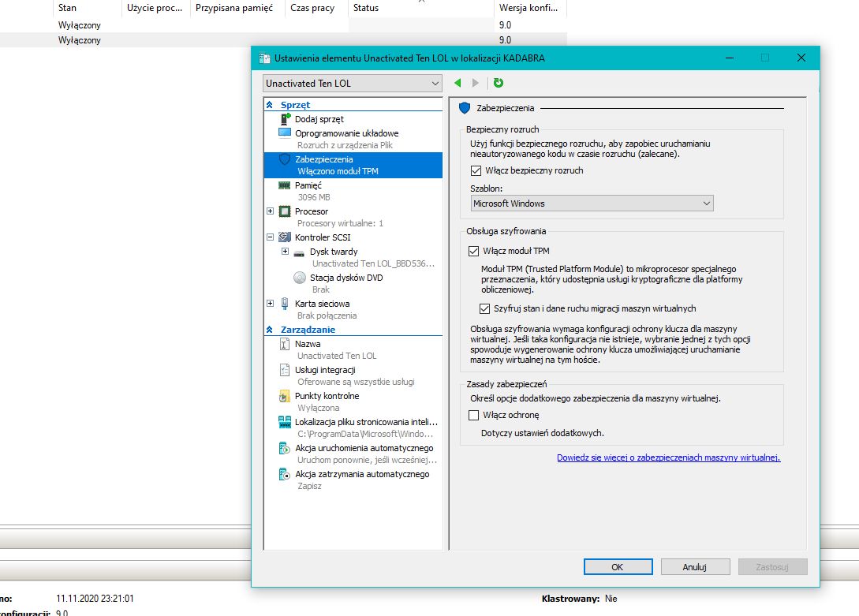This screenshot has width=859, height=616.
Task: Click the Kontroler SCSI icon
Action: (284, 237)
